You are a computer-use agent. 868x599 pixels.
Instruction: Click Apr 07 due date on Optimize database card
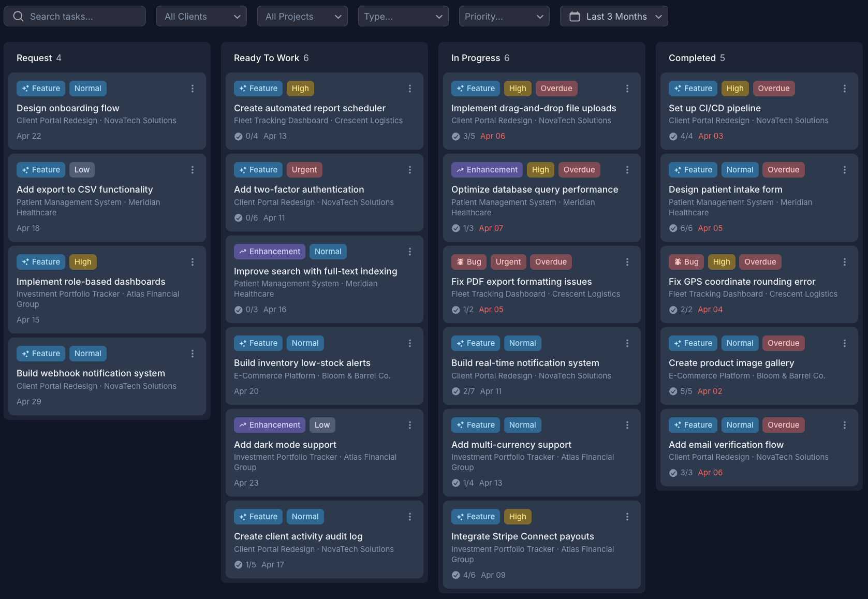click(491, 228)
